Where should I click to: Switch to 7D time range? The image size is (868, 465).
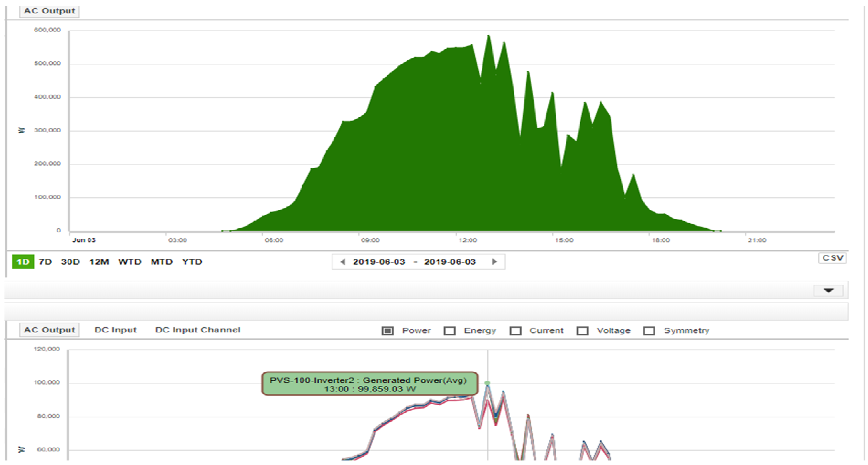(x=45, y=262)
